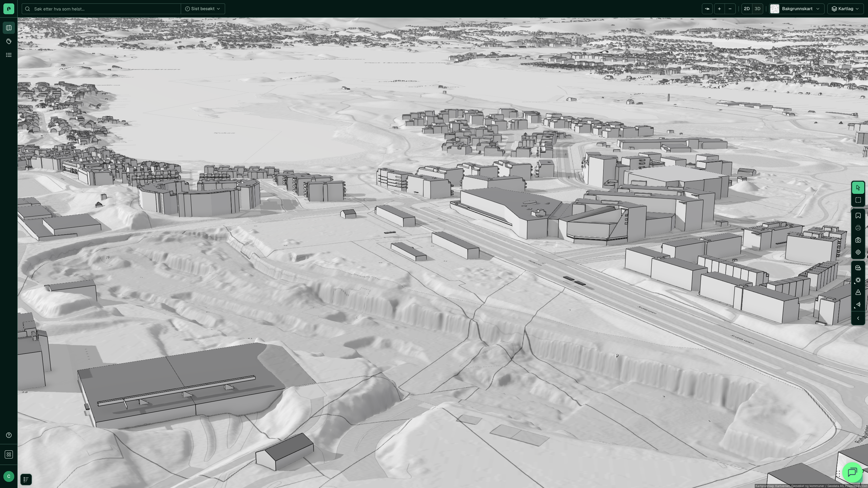
Task: Open the sunlight and shadow tool
Action: (x=858, y=280)
